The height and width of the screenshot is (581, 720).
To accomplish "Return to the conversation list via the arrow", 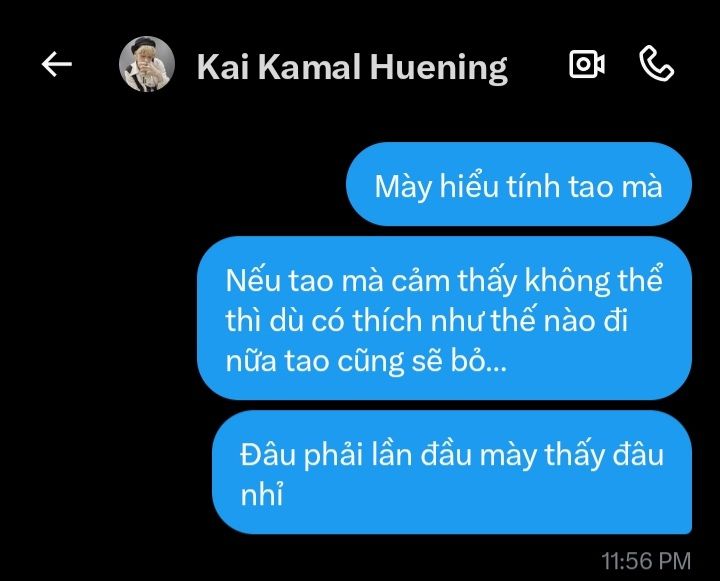I will (x=56, y=64).
